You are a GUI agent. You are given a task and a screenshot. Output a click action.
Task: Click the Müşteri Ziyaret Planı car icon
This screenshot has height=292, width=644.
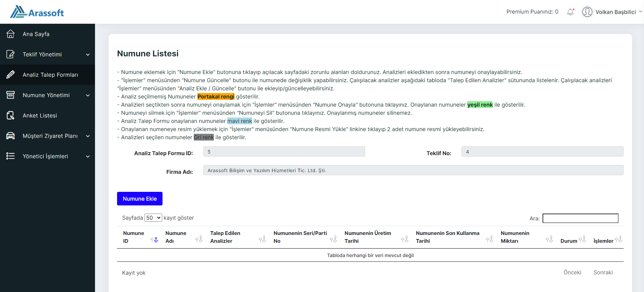click(x=11, y=136)
